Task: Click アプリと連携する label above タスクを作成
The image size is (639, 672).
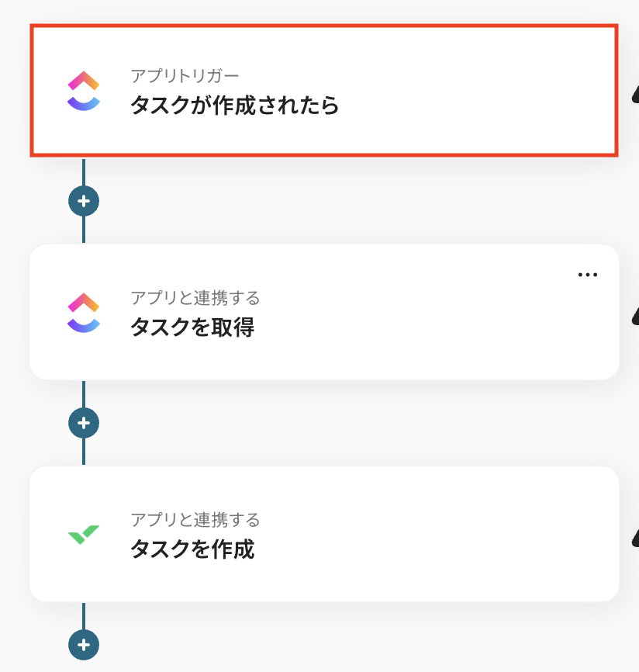Action: point(195,520)
